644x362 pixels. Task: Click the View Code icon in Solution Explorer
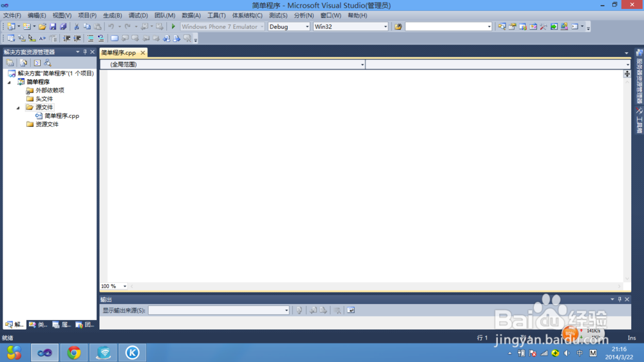click(37, 63)
